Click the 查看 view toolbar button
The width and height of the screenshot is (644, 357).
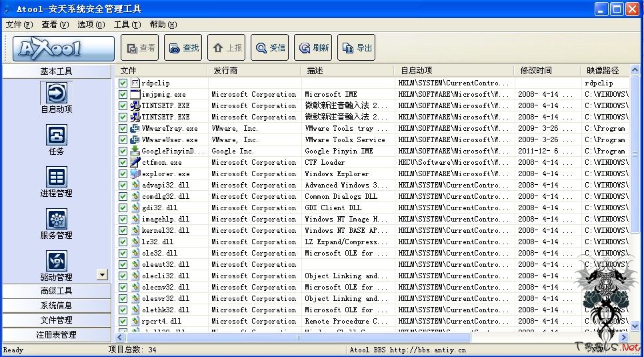[139, 47]
